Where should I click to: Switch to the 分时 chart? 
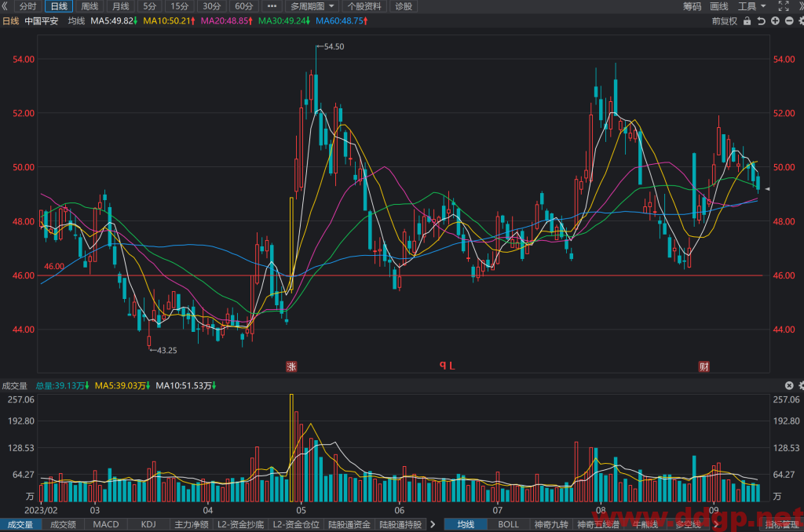(x=27, y=6)
